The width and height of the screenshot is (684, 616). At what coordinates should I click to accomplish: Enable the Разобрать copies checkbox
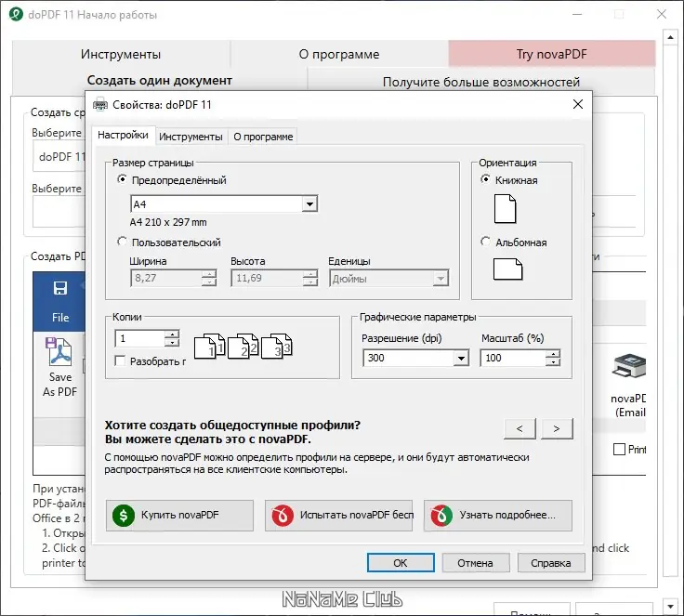[x=120, y=360]
